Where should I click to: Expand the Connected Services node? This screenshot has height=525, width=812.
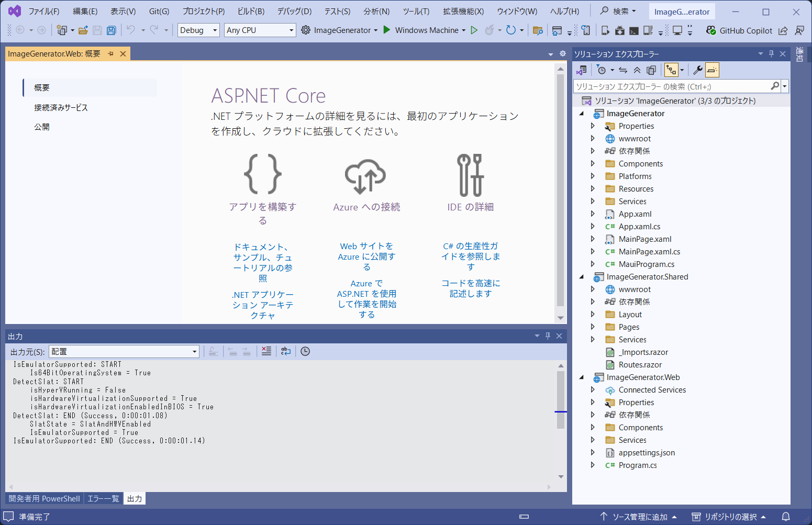coord(593,390)
